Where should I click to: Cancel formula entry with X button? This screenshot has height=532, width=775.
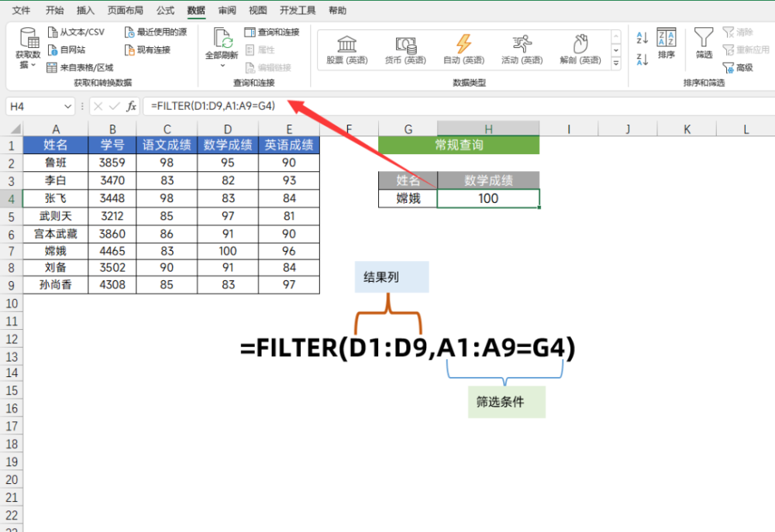coord(98,106)
